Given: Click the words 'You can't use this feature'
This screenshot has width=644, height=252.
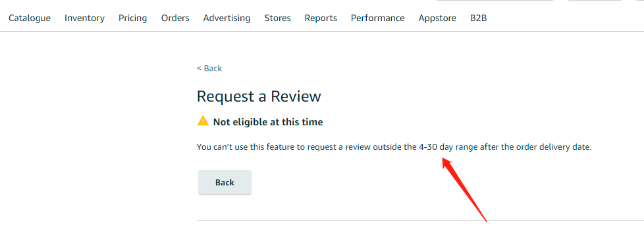Looking at the screenshot, I should click(245, 147).
